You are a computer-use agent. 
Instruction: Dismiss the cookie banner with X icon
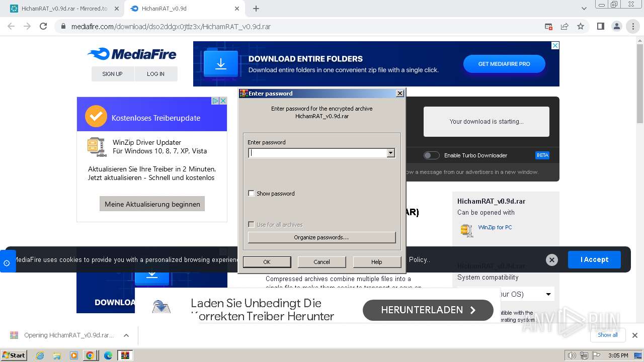(x=552, y=260)
